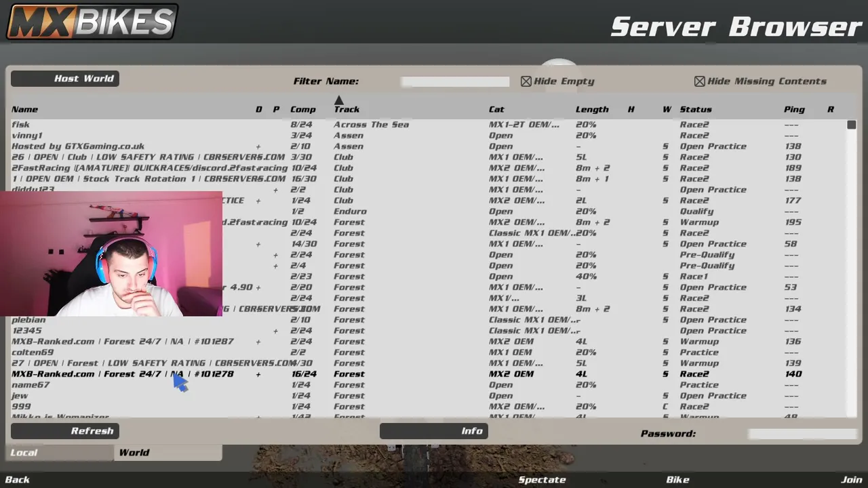The height and width of the screenshot is (488, 868).
Task: Click the Across The Sea track cell
Action: click(371, 125)
